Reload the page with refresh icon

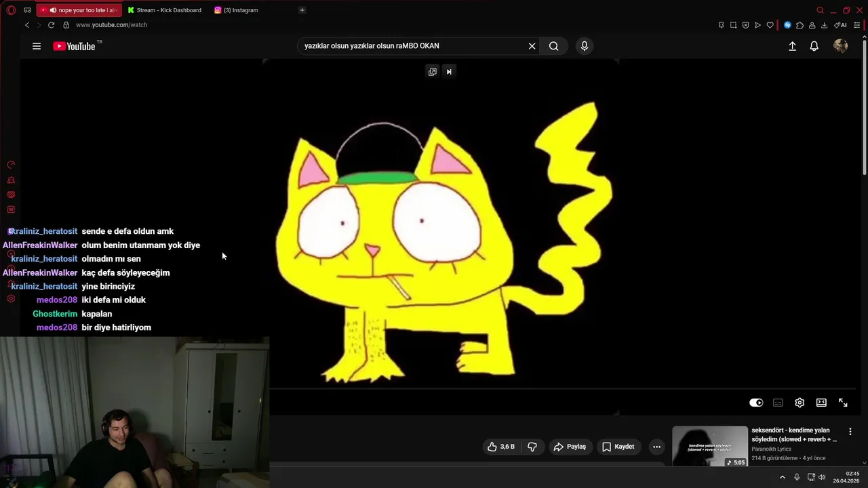(51, 25)
